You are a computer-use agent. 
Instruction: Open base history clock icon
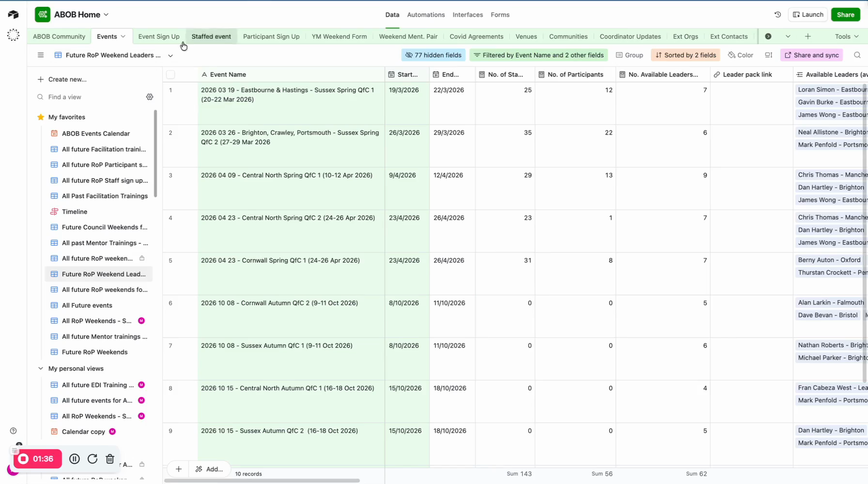pyautogui.click(x=777, y=15)
